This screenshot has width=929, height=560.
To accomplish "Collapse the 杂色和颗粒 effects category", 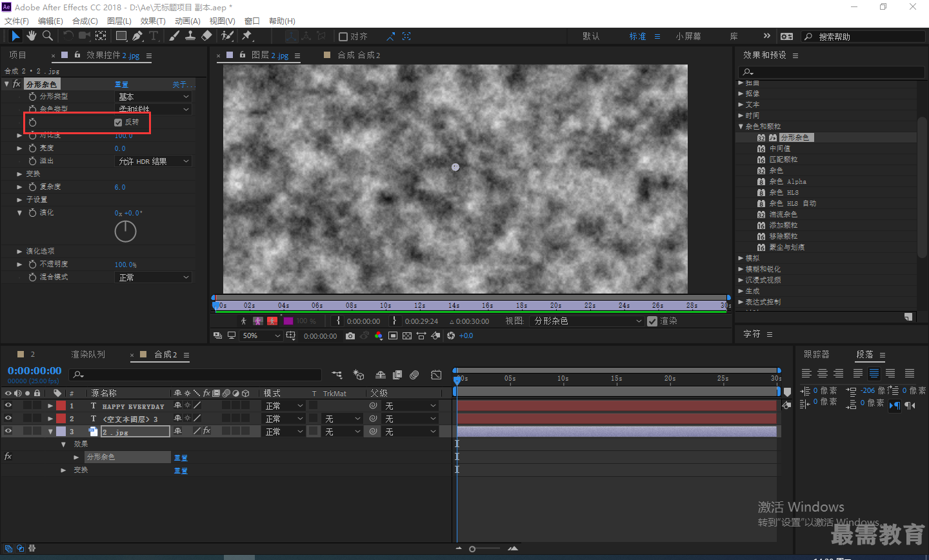I will point(741,126).
